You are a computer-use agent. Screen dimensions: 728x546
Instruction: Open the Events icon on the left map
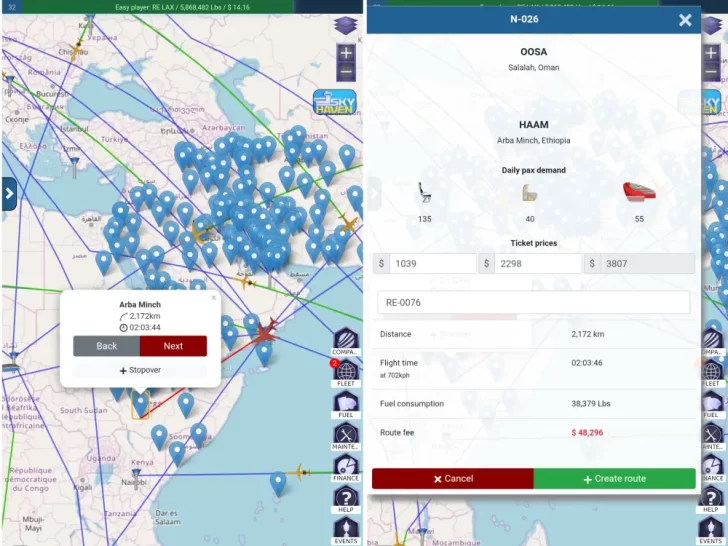pos(345,531)
